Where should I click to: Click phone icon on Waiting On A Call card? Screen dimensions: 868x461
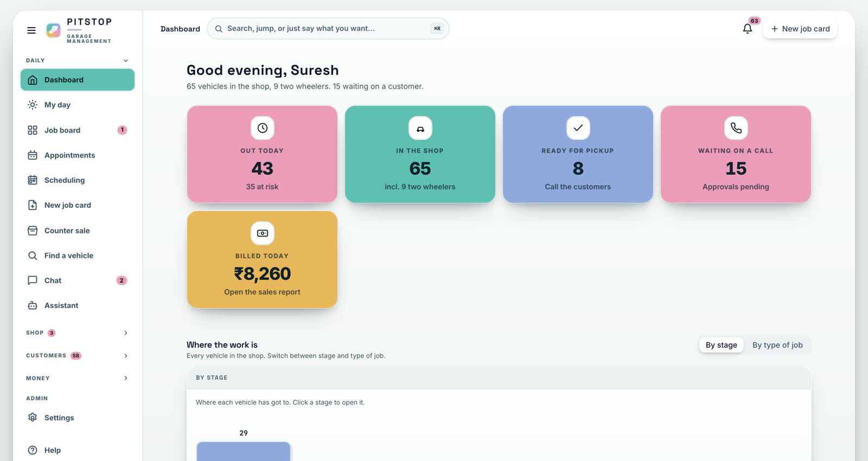click(736, 128)
